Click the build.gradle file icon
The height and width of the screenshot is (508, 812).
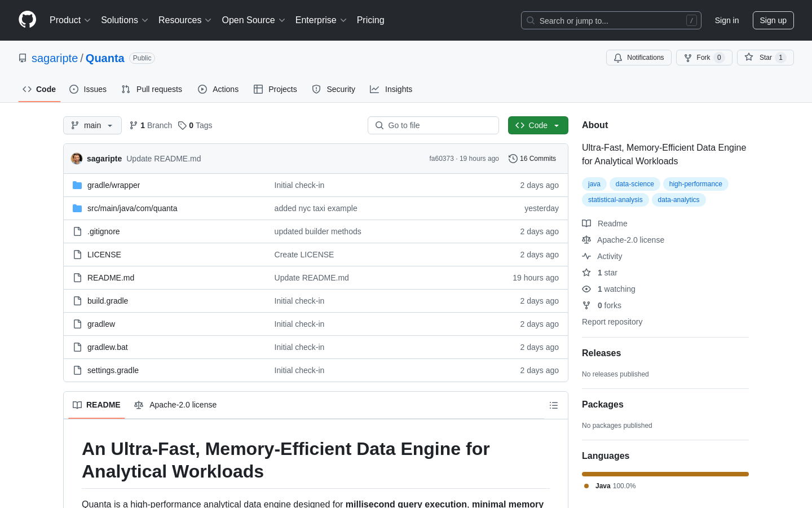click(77, 301)
